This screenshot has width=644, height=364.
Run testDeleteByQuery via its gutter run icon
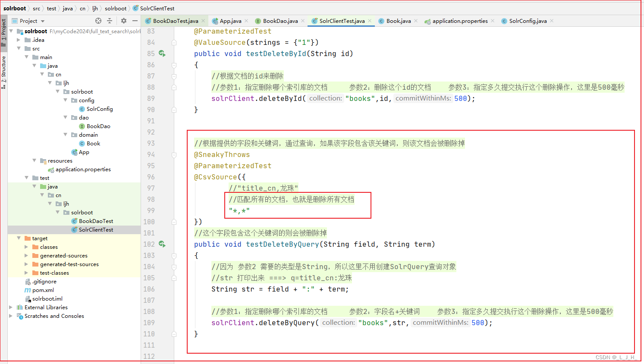coord(161,244)
